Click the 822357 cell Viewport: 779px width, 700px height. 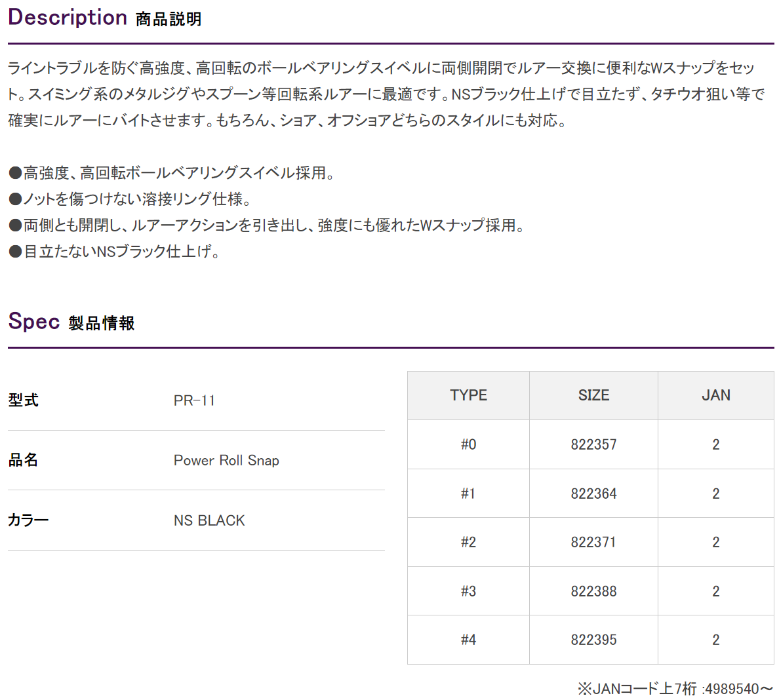point(593,444)
